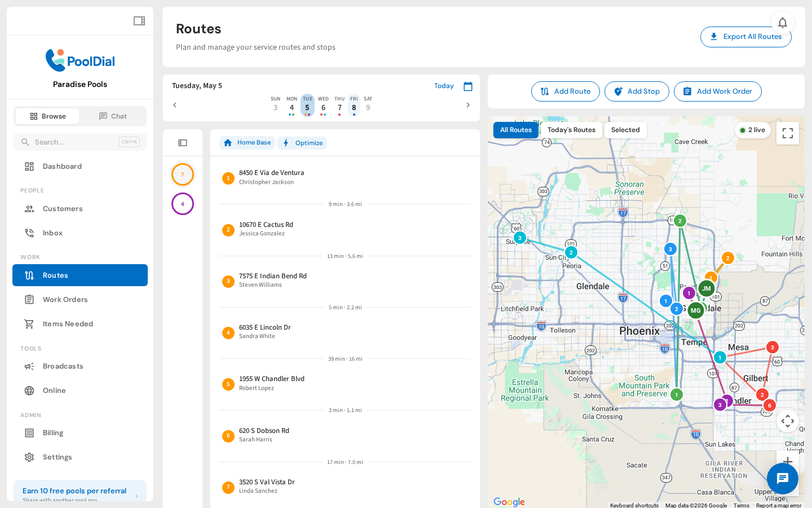Open stop 3520 S Val Vista Dr

point(345,487)
